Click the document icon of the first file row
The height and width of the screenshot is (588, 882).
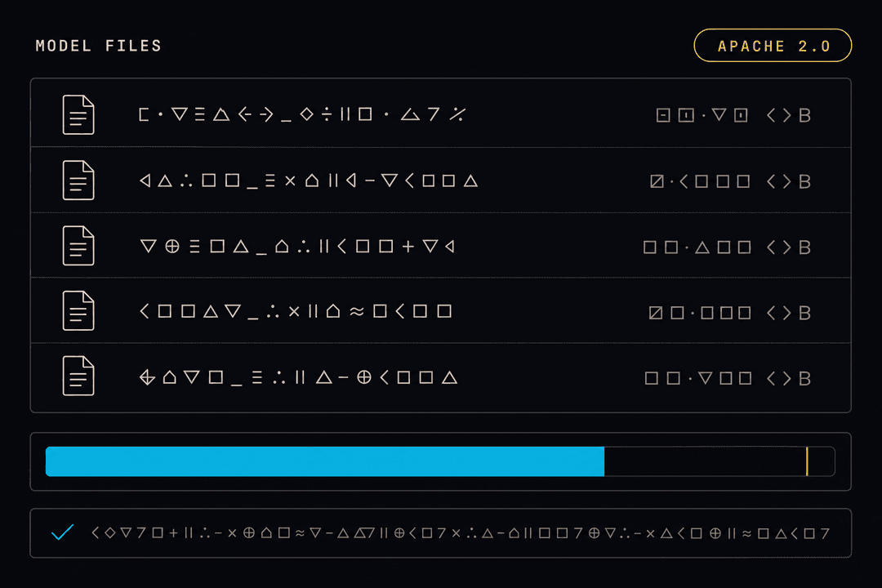(78, 115)
